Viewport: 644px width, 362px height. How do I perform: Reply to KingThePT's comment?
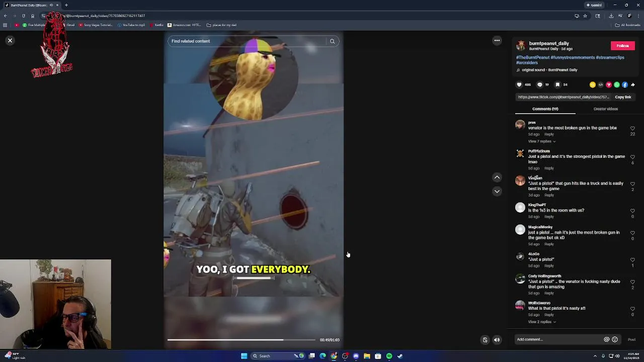point(549,217)
